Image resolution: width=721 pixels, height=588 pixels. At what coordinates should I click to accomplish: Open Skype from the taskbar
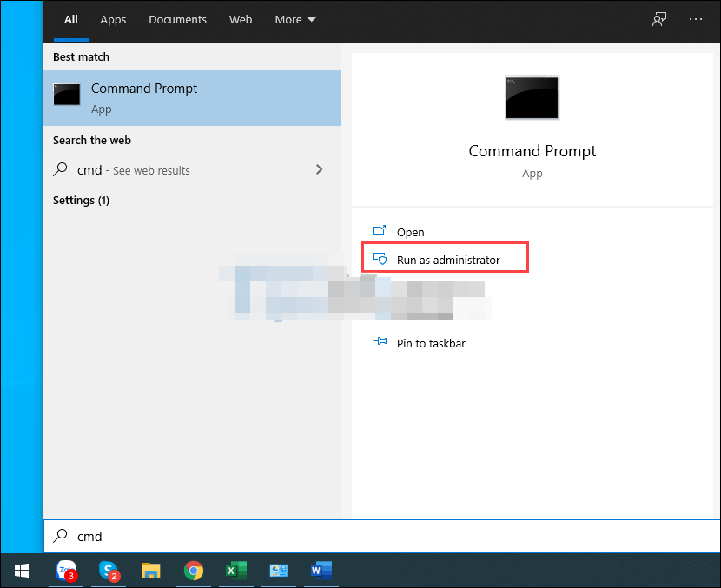(x=109, y=571)
